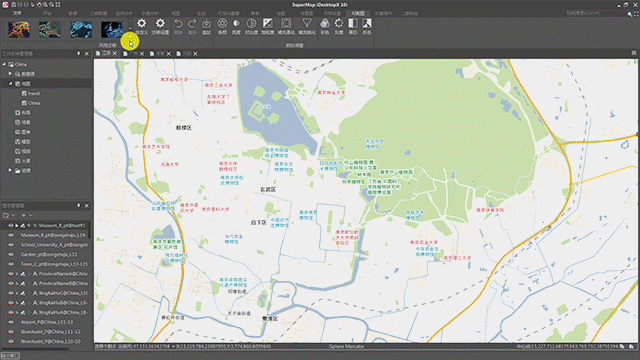Viewport: 640px width, 360px height.
Task: Click the contrast circle icon in color adjustment
Action: pyautogui.click(x=251, y=24)
